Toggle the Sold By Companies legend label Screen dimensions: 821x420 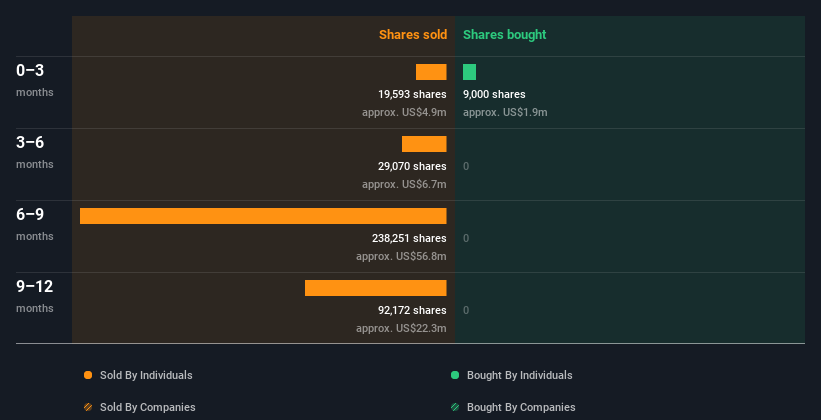tap(148, 407)
